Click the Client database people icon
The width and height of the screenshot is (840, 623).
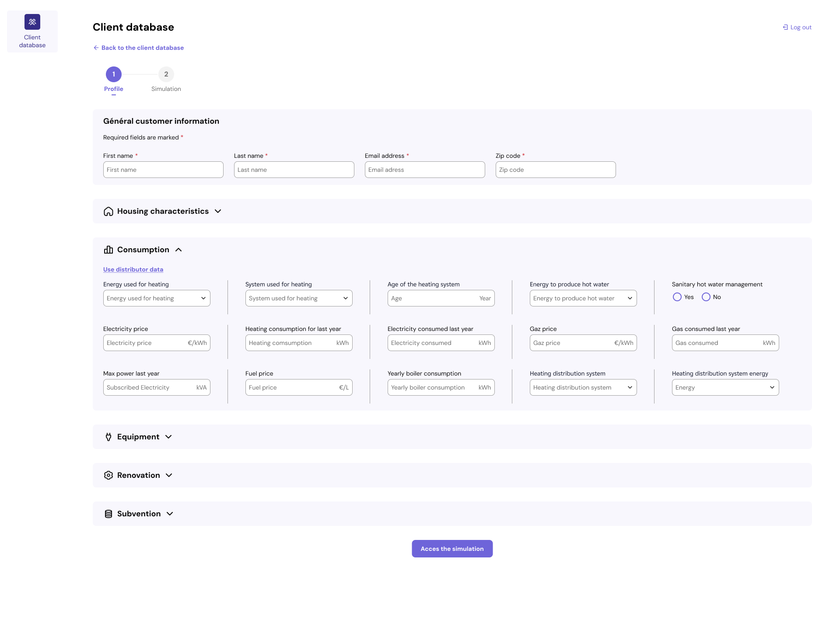(32, 22)
